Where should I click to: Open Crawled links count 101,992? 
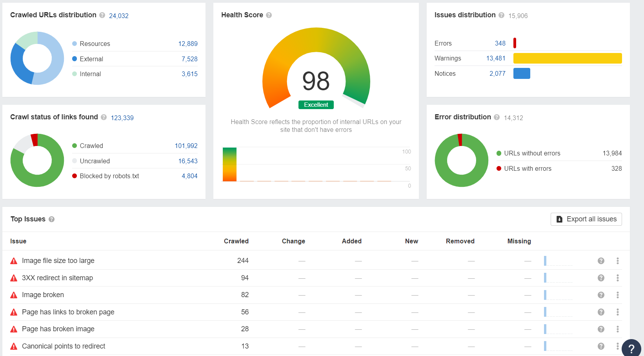click(186, 146)
